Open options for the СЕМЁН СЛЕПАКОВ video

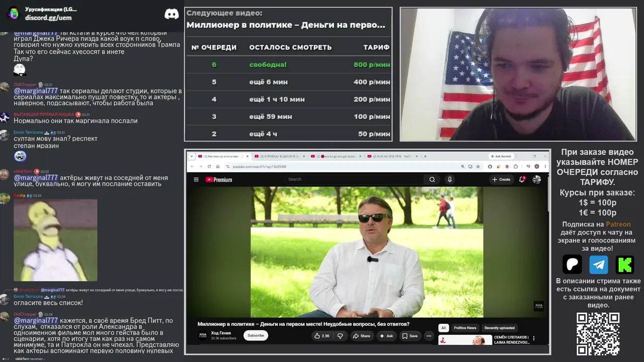coord(534,339)
